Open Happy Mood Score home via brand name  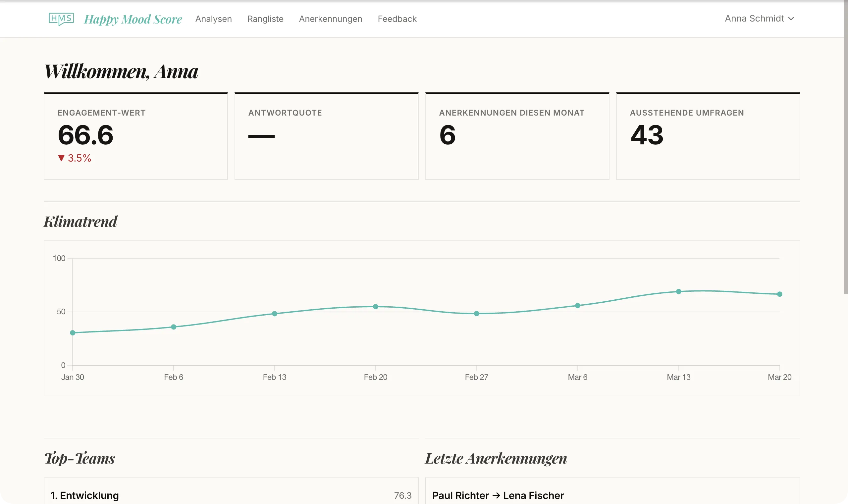(133, 19)
